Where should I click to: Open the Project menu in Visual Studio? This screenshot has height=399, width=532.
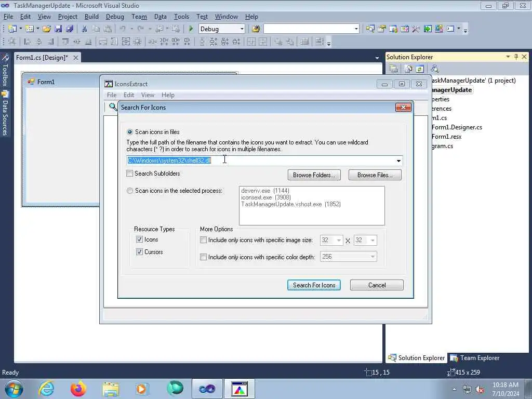coord(68,17)
